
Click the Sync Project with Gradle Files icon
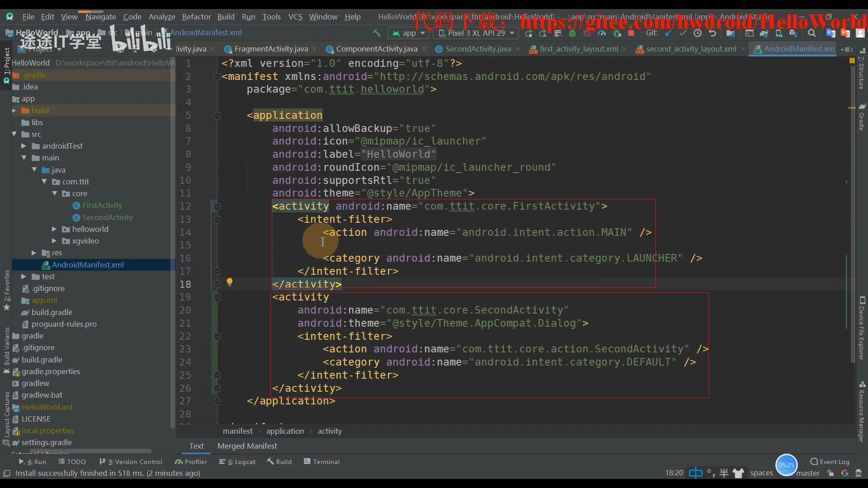pos(764,33)
